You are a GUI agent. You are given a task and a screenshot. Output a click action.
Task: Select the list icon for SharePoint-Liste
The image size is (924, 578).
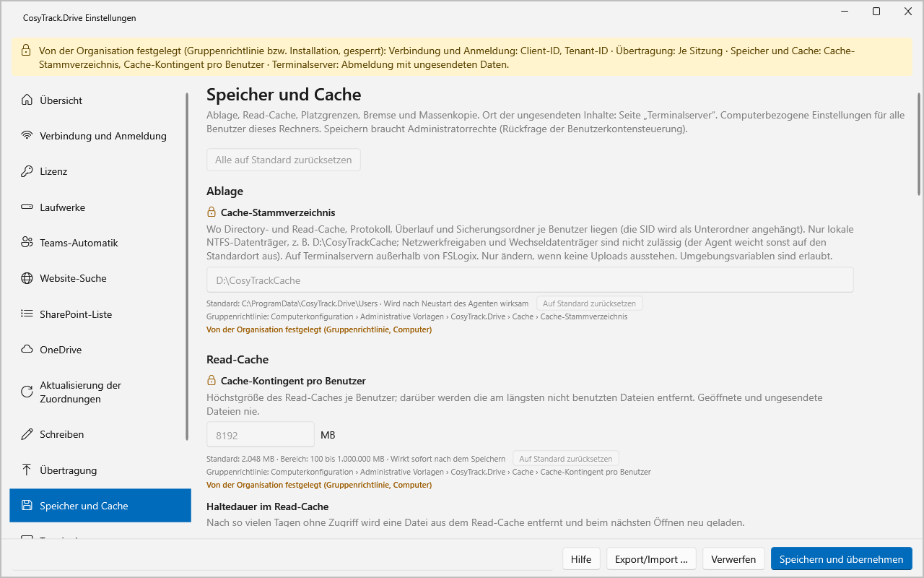[27, 314]
